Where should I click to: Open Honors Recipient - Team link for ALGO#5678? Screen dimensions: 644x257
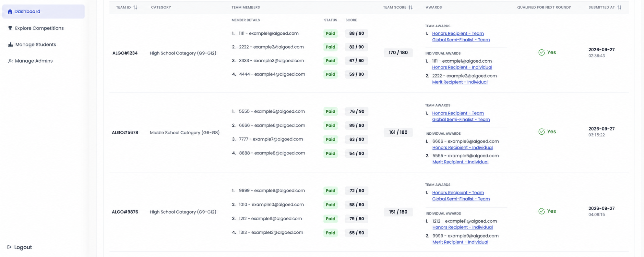(458, 113)
